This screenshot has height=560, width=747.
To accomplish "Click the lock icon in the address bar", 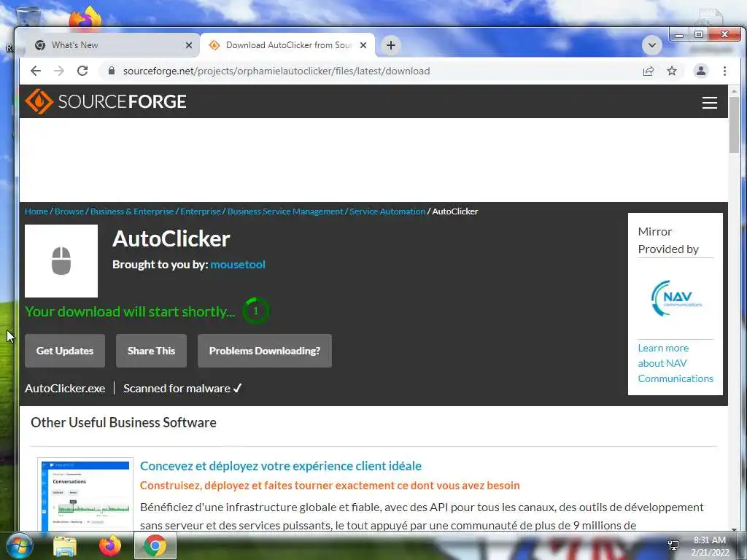I will [x=112, y=71].
